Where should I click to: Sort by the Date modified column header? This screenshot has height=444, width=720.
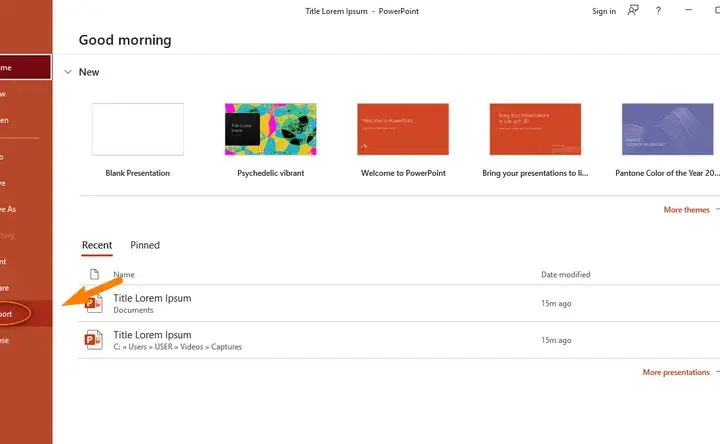click(566, 275)
